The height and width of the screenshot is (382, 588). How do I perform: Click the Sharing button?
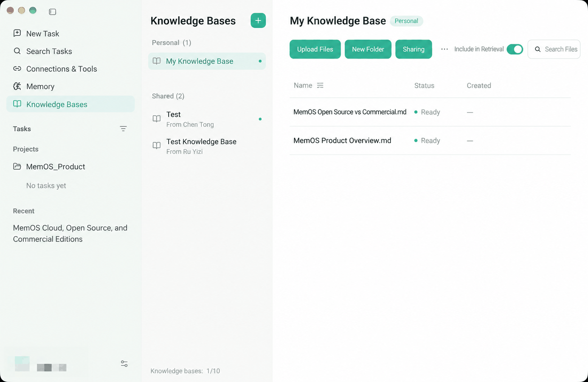tap(414, 49)
